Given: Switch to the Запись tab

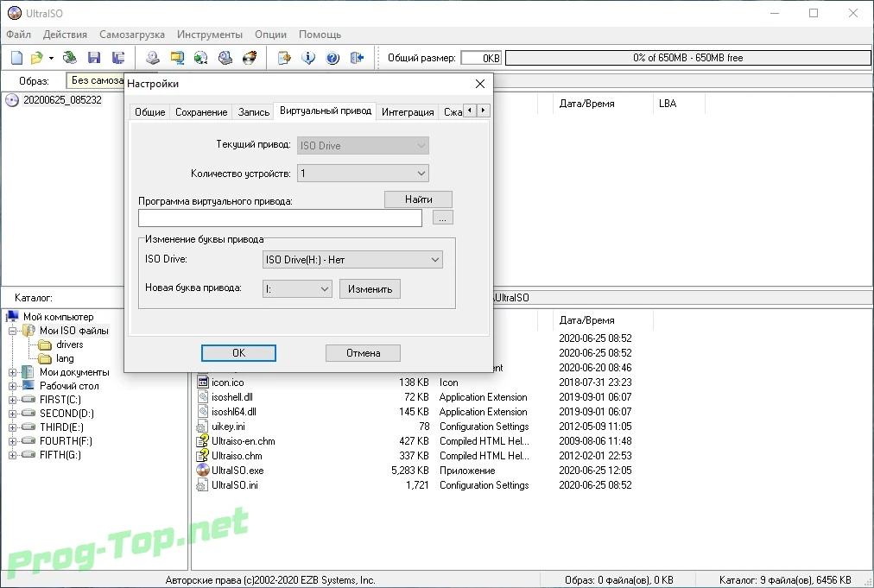Looking at the screenshot, I should click(x=254, y=112).
